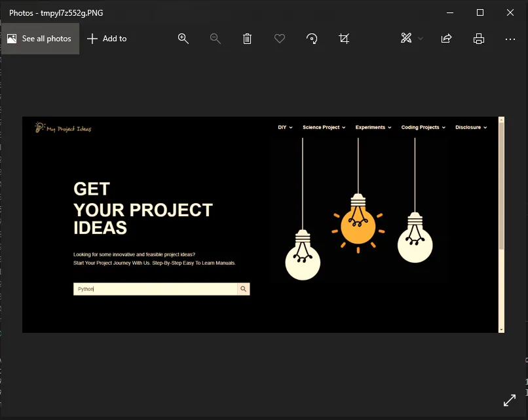Screen dimensions: 528x420
Task: Rotate the photo using rotate icon
Action: click(312, 39)
